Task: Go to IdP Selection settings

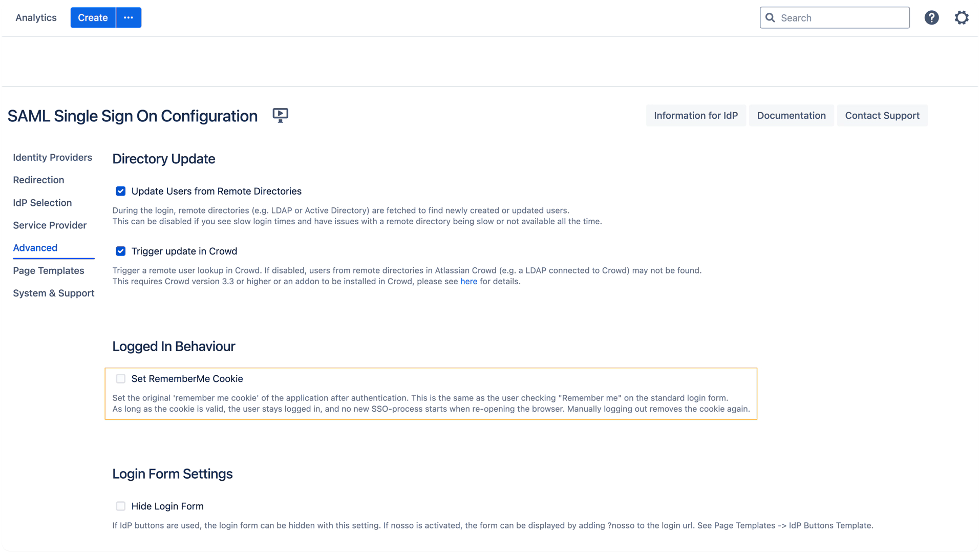Action: [x=42, y=203]
